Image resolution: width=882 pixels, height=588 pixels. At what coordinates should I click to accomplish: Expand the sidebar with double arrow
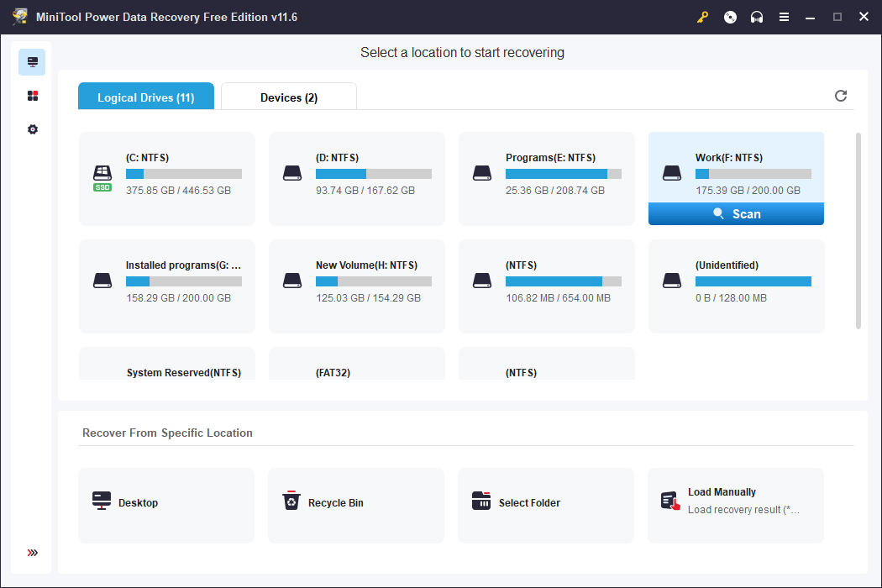click(33, 553)
